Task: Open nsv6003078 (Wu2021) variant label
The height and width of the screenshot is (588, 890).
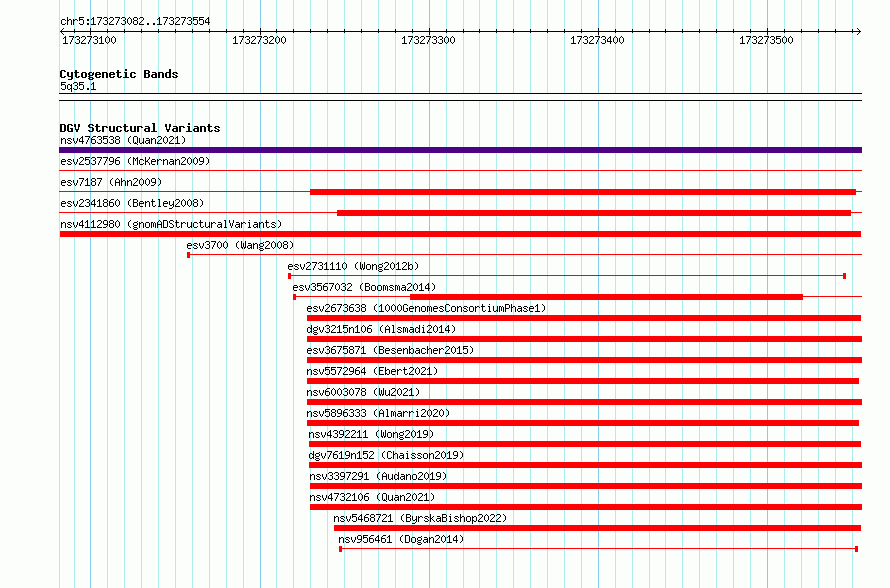Action: tap(363, 392)
